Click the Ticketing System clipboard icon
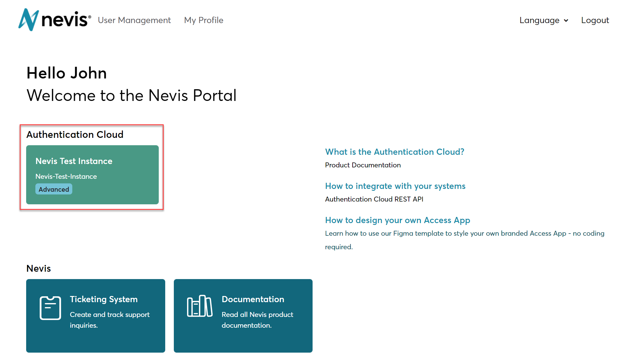This screenshot has height=364, width=639. (50, 308)
